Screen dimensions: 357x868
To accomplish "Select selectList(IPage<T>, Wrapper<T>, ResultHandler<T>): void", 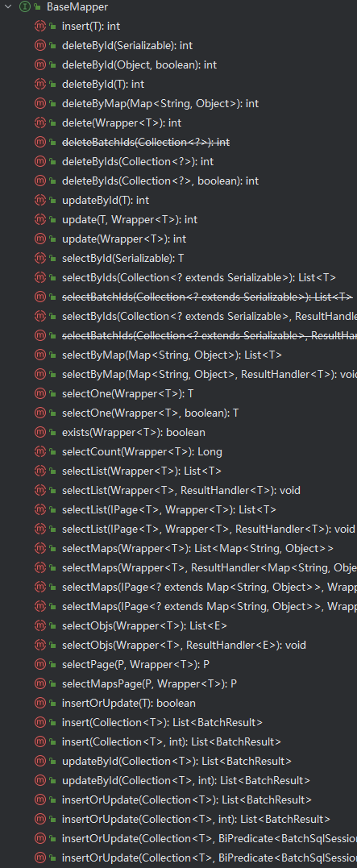I will tap(209, 530).
